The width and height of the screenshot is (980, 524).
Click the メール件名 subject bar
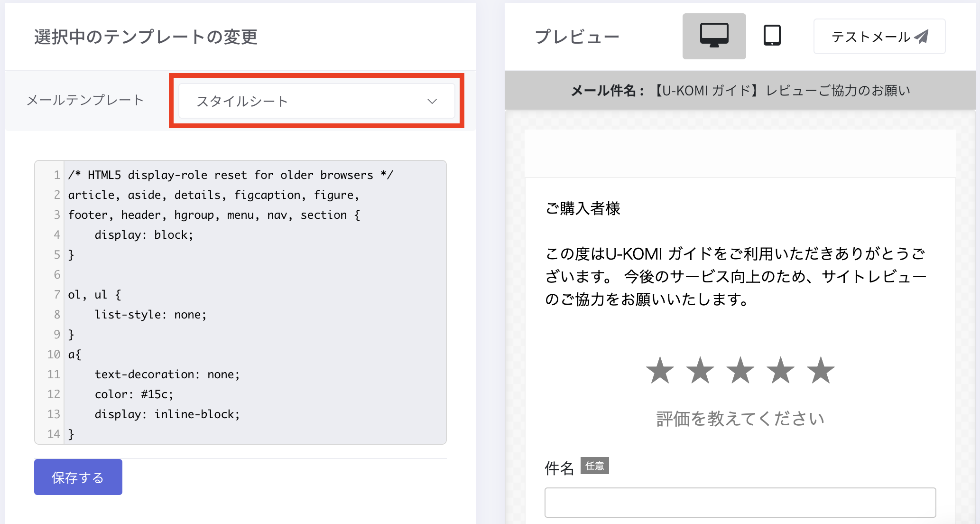[x=740, y=90]
